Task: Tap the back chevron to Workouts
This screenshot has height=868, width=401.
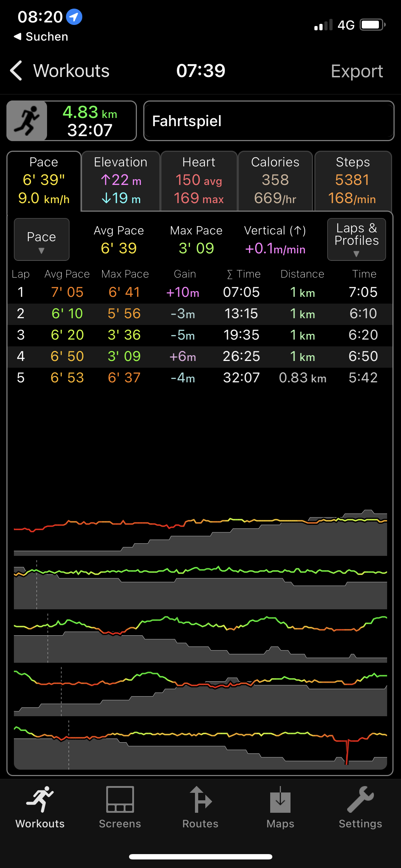Action: [16, 71]
